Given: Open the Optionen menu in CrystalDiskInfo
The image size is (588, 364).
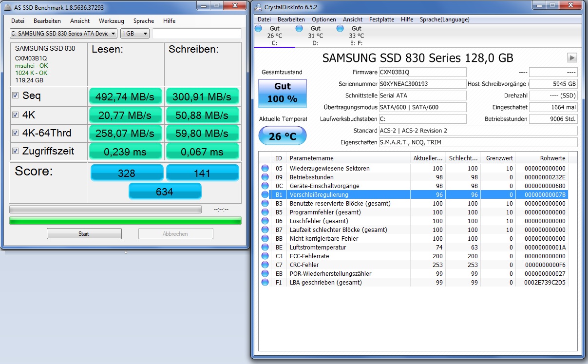Looking at the screenshot, I should (x=324, y=19).
